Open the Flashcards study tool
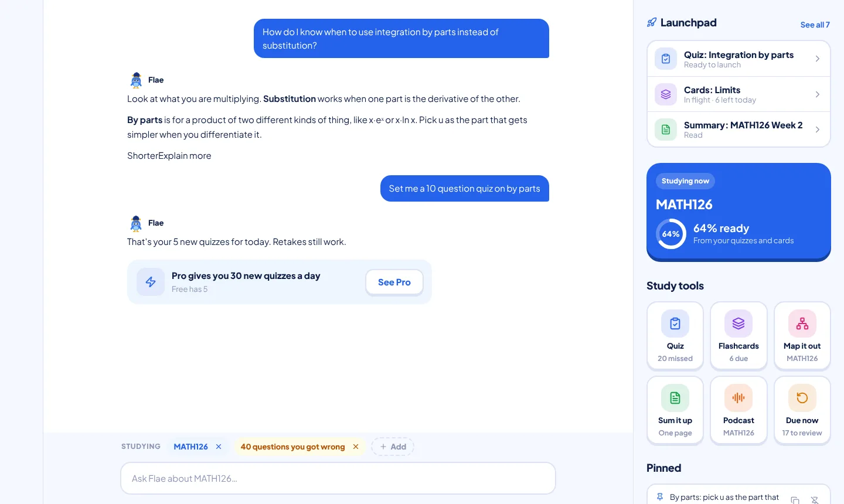The image size is (844, 504). [x=738, y=336]
